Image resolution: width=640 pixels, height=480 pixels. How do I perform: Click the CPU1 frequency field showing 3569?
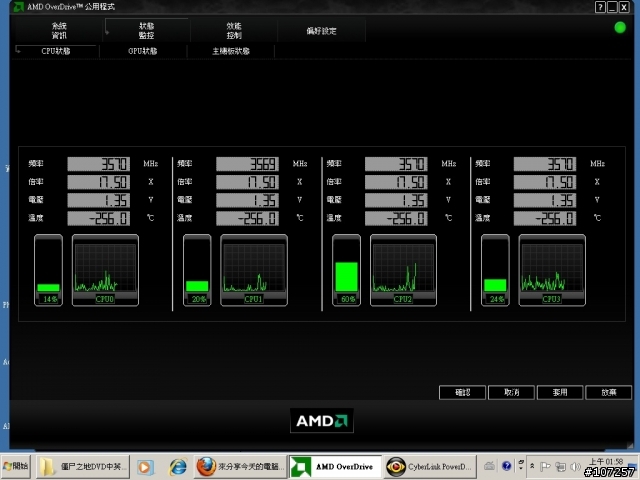click(x=247, y=164)
